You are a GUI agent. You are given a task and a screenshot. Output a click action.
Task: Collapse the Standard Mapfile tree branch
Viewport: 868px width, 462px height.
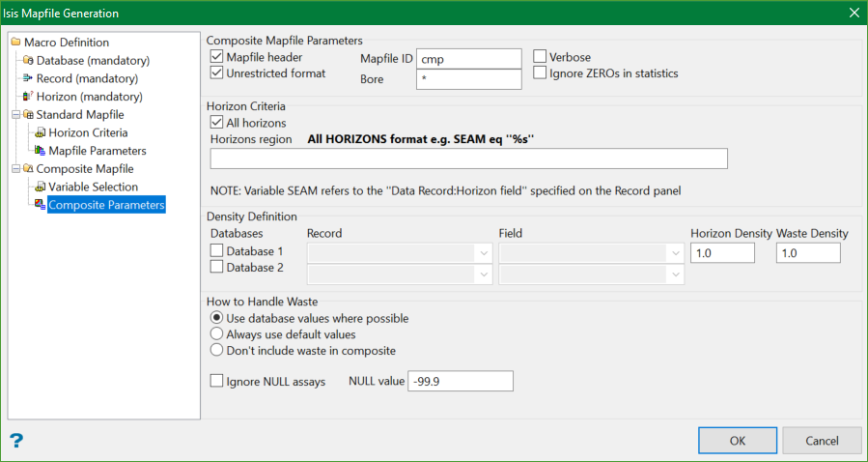tap(15, 115)
